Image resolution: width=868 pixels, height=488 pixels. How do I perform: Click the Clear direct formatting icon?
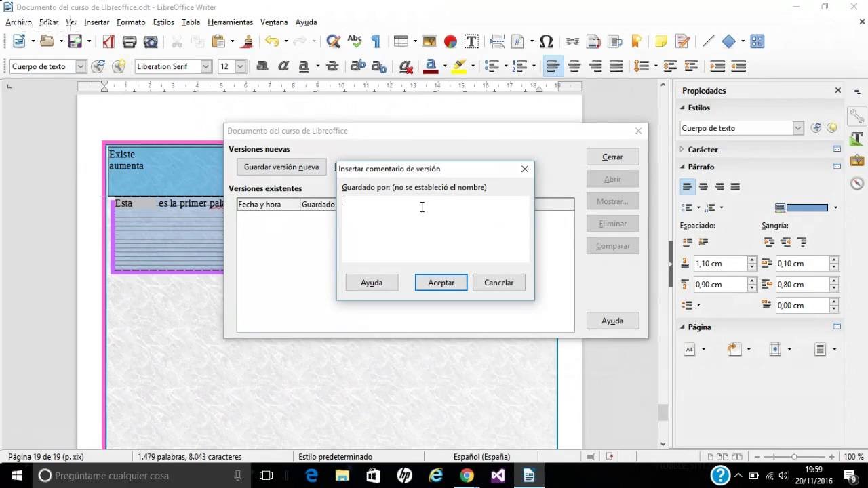click(x=406, y=66)
